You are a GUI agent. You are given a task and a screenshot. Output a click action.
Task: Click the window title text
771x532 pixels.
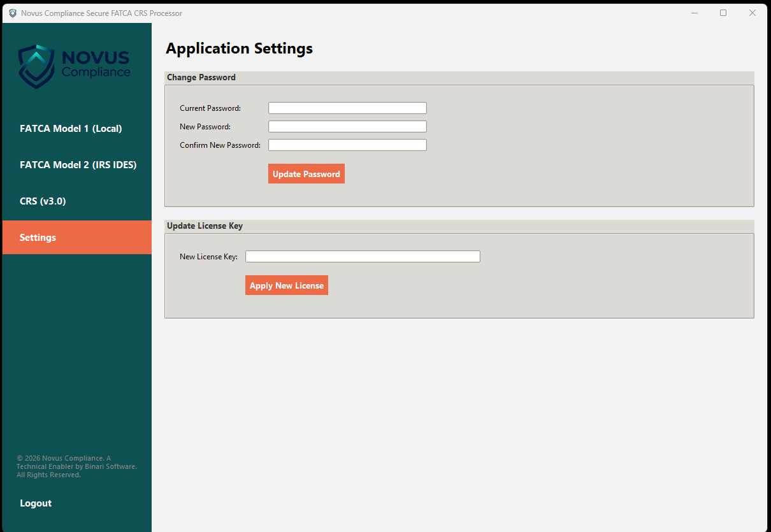[101, 13]
